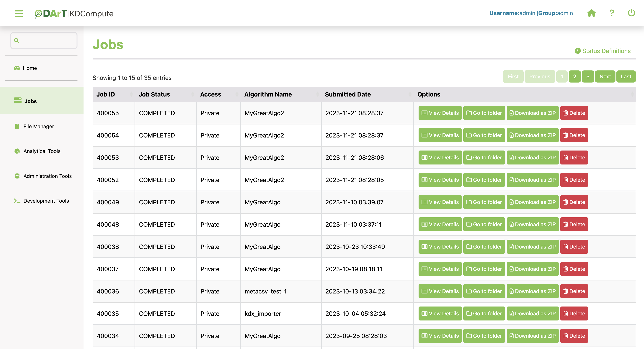Click the power logout icon

click(631, 13)
